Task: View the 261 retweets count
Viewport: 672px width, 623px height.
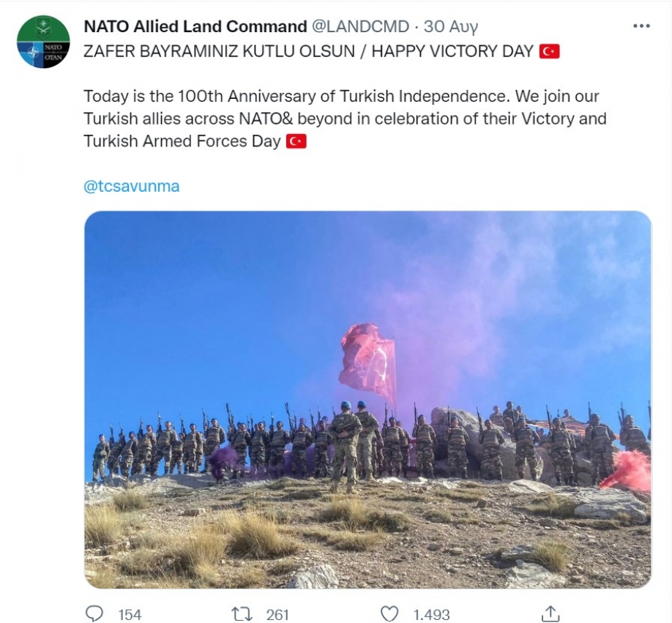Action: tap(277, 615)
